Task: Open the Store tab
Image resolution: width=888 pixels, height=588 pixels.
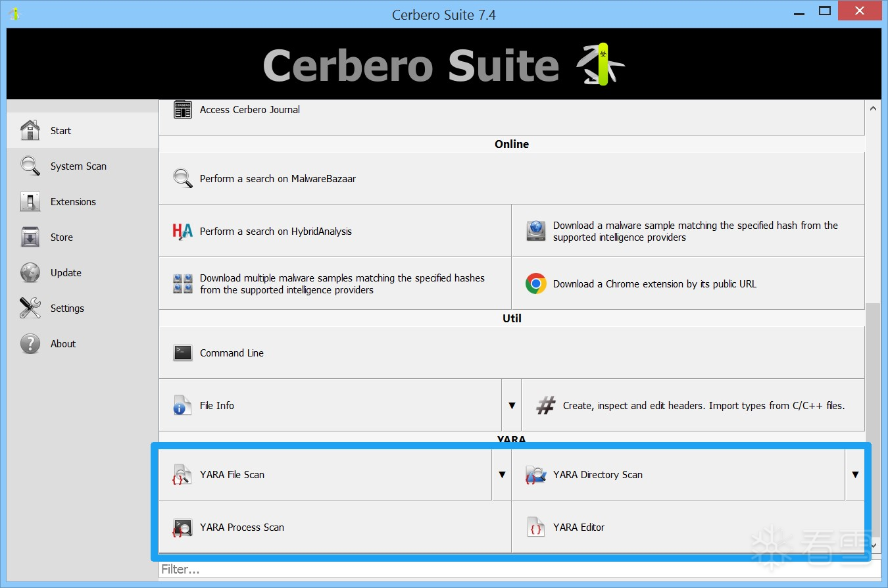Action: click(82, 237)
